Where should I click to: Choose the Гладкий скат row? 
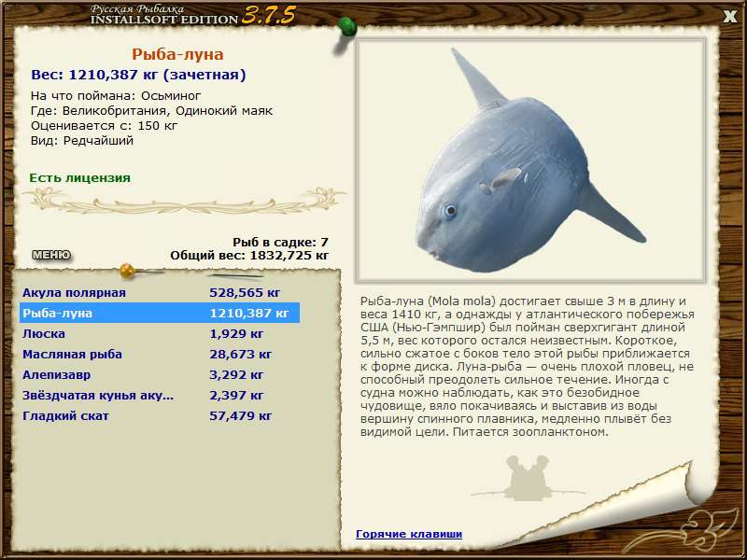click(x=160, y=415)
